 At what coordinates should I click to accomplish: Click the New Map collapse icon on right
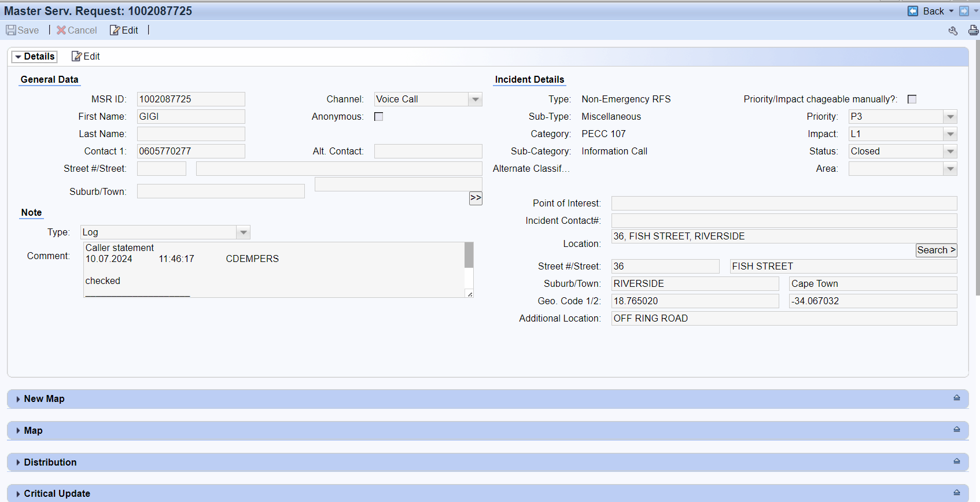point(957,398)
